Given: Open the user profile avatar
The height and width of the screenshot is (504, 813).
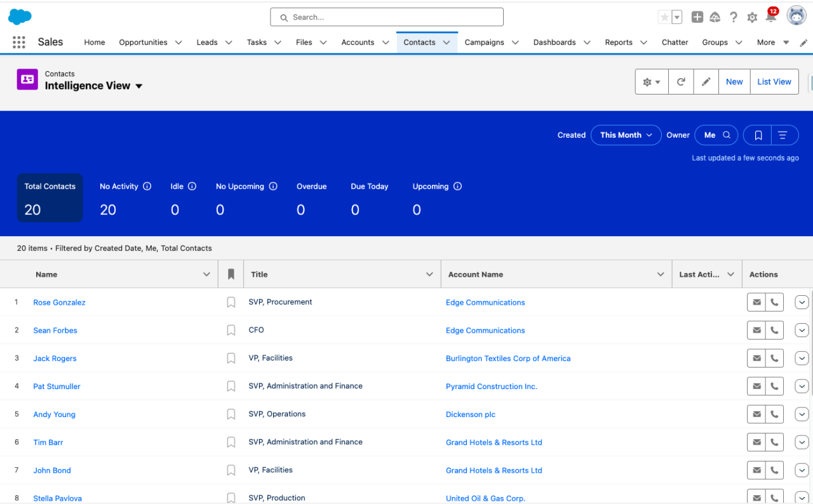Looking at the screenshot, I should 796,16.
